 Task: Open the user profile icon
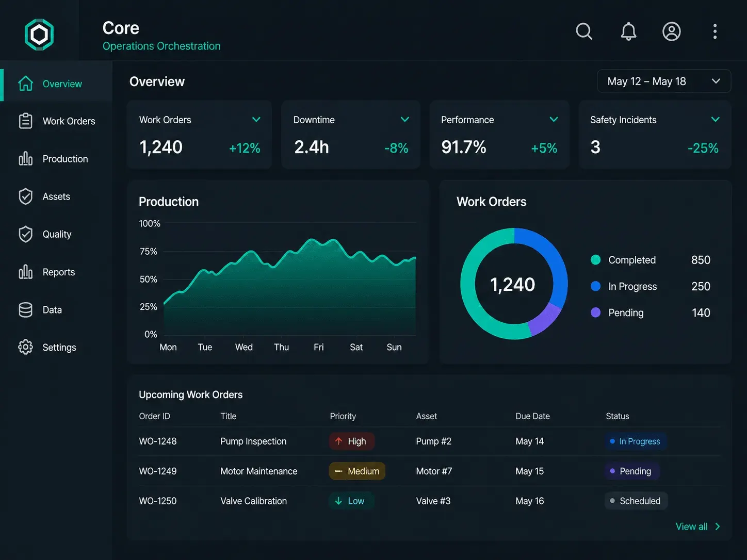[x=672, y=31]
